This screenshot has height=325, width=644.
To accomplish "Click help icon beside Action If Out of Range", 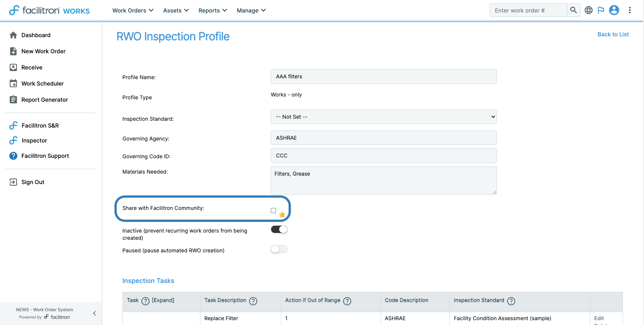I will pyautogui.click(x=347, y=301).
